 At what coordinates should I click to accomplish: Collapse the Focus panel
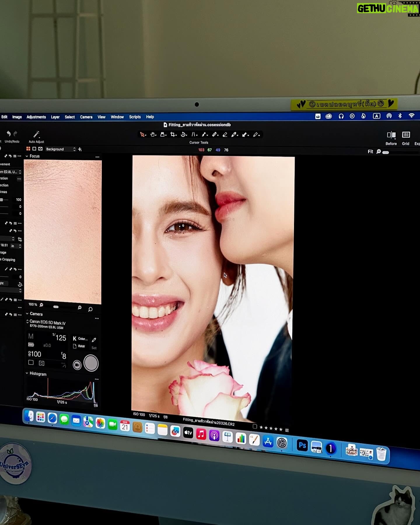click(27, 156)
